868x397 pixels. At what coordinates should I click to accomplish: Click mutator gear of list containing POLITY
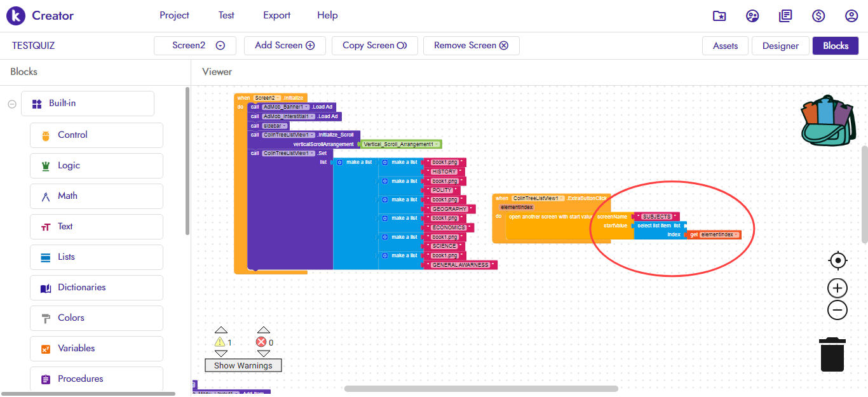tap(385, 182)
